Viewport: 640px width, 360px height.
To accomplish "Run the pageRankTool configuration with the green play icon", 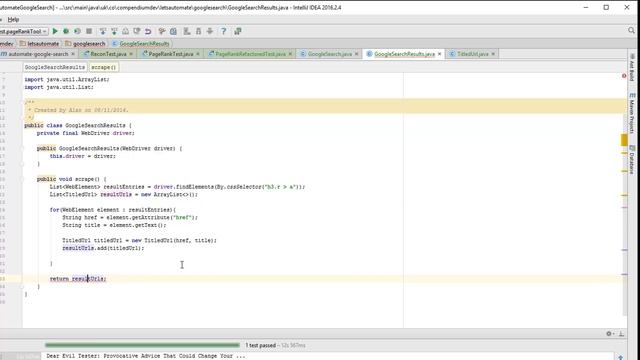I will click(x=55, y=31).
